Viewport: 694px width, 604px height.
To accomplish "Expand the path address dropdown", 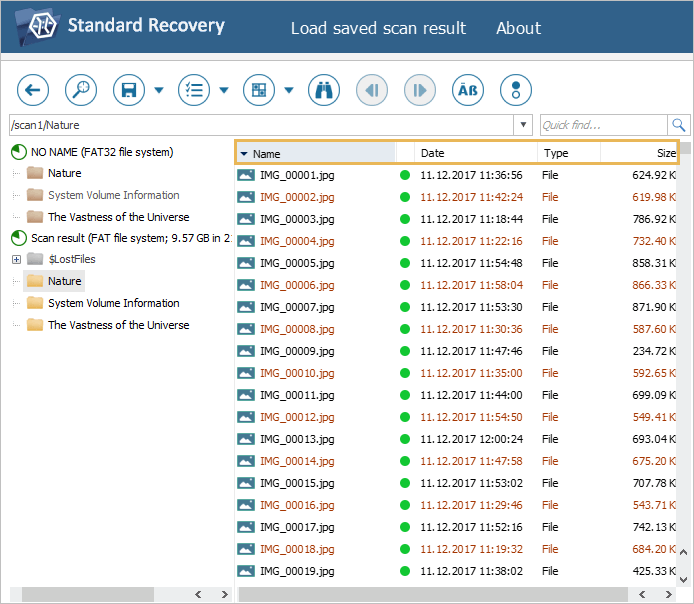I will (523, 125).
